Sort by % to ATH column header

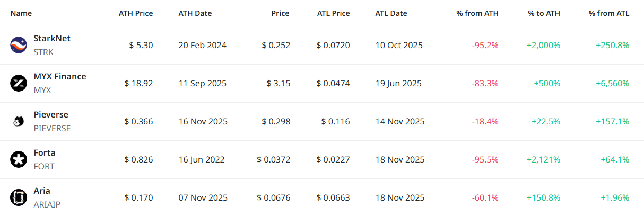pos(544,13)
